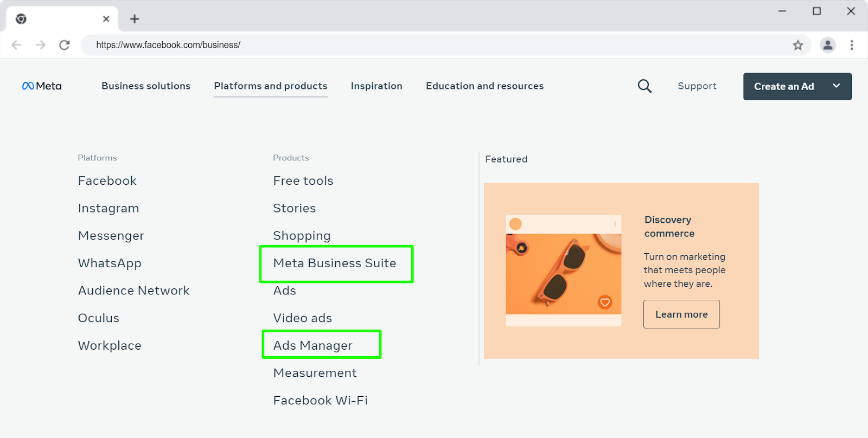Open the browser profile avatar
The height and width of the screenshot is (438, 868).
click(x=828, y=45)
